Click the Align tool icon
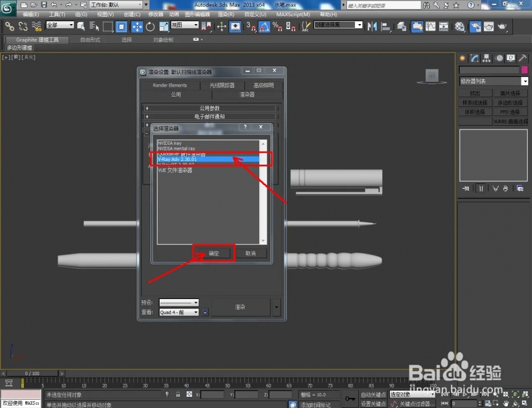 pos(385,26)
